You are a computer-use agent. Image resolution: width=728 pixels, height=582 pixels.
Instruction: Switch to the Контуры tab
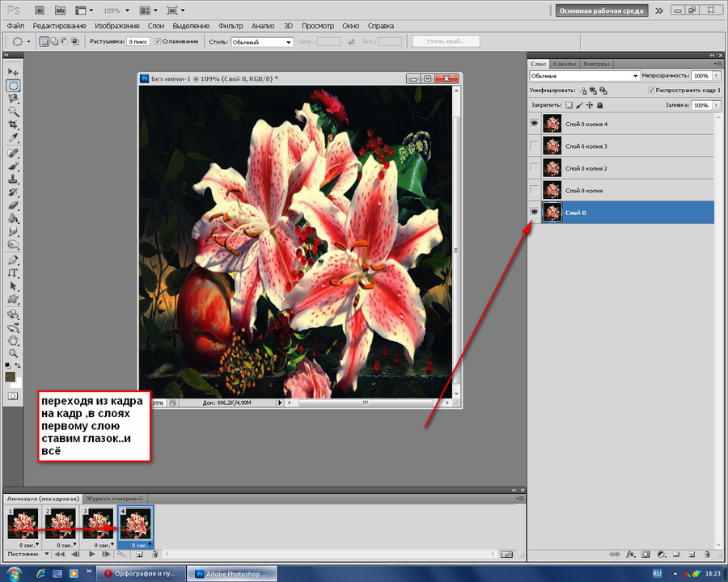(596, 64)
